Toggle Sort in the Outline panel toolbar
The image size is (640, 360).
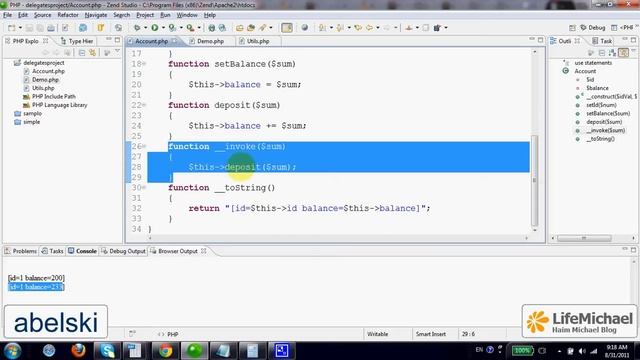(612, 53)
